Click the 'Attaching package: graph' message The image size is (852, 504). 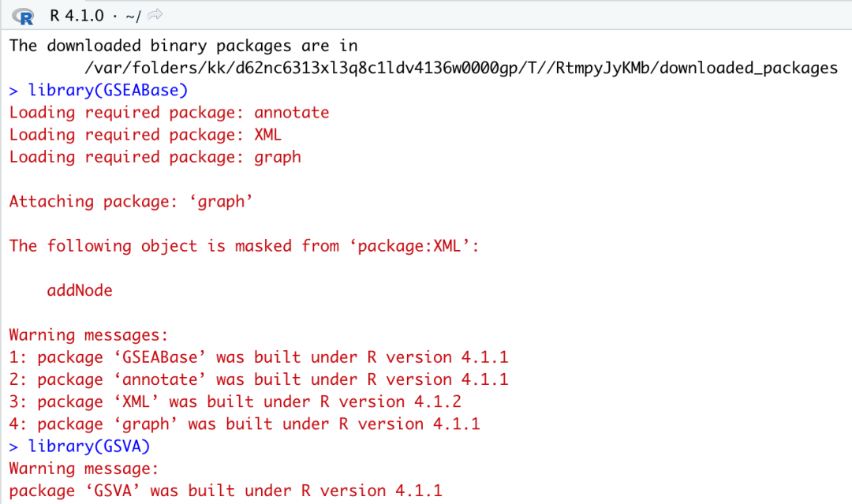pyautogui.click(x=131, y=201)
